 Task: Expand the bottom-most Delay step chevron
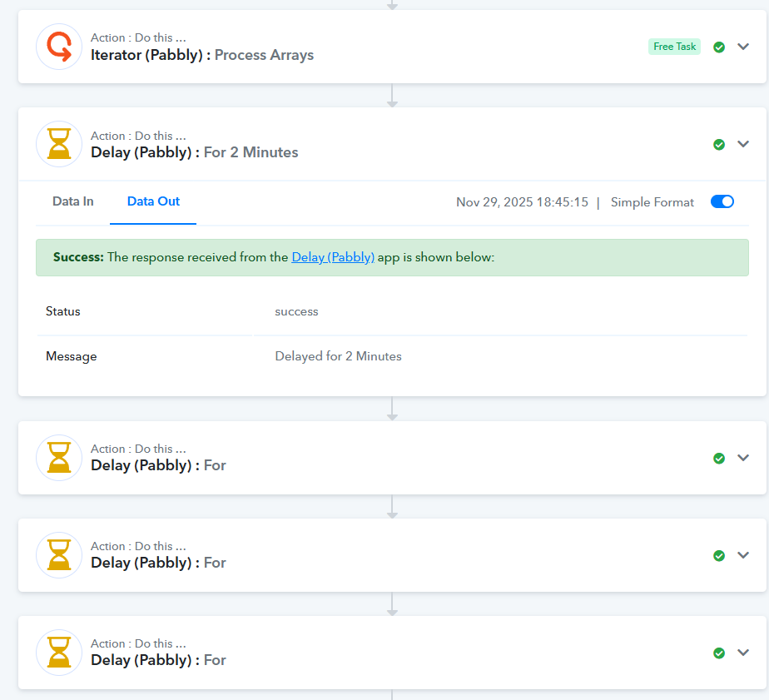743,653
